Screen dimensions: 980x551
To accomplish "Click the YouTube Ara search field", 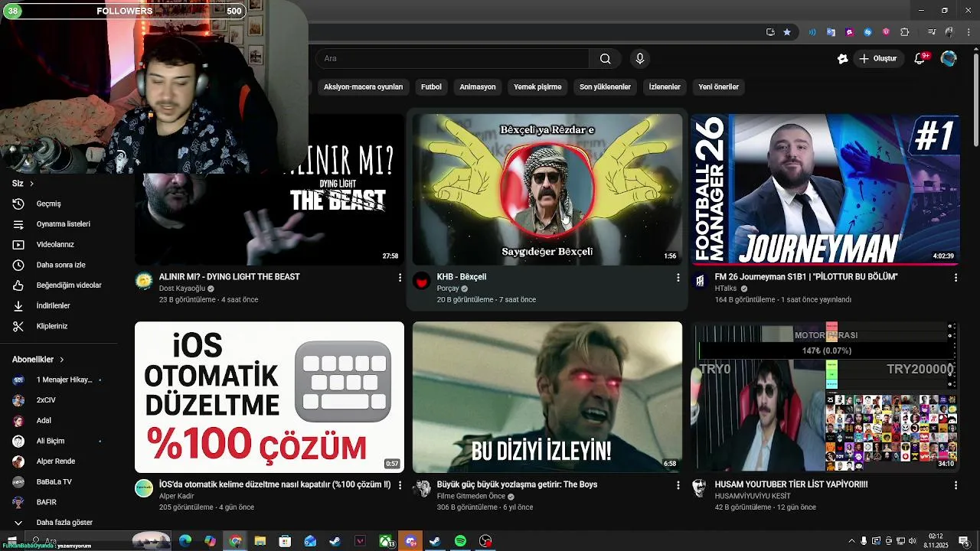I will [x=452, y=58].
